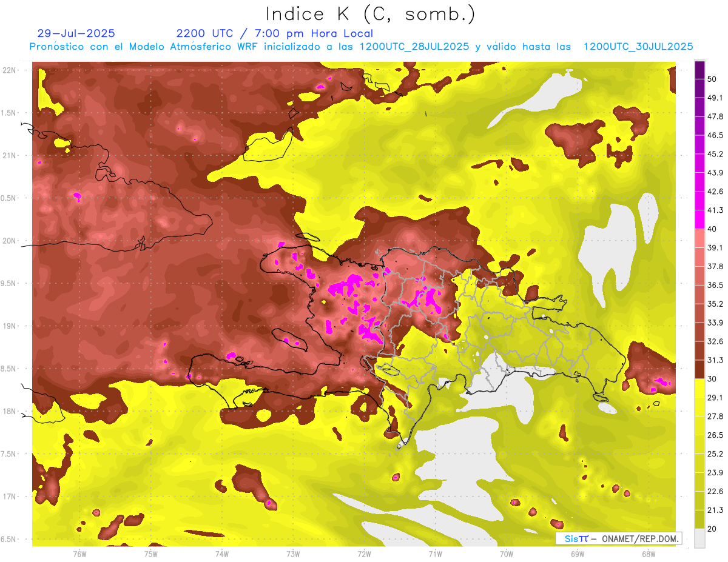Viewport: 728px width, 562px height.
Task: Click the colorbar value '22.6'
Action: click(715, 492)
